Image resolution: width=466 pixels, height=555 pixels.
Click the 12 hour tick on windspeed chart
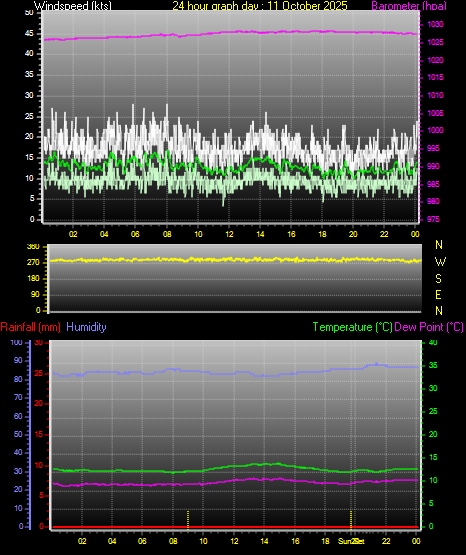click(229, 234)
